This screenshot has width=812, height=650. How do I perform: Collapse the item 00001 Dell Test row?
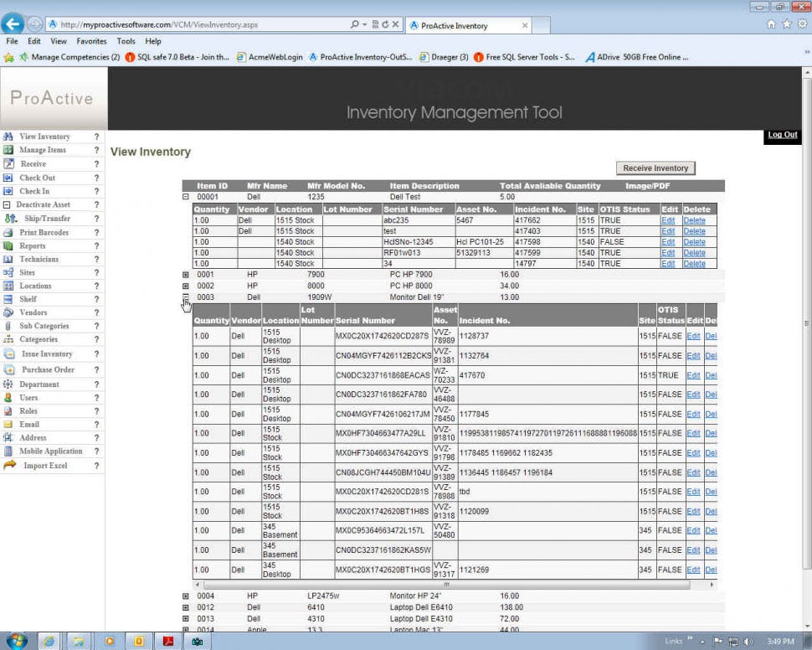pos(186,197)
